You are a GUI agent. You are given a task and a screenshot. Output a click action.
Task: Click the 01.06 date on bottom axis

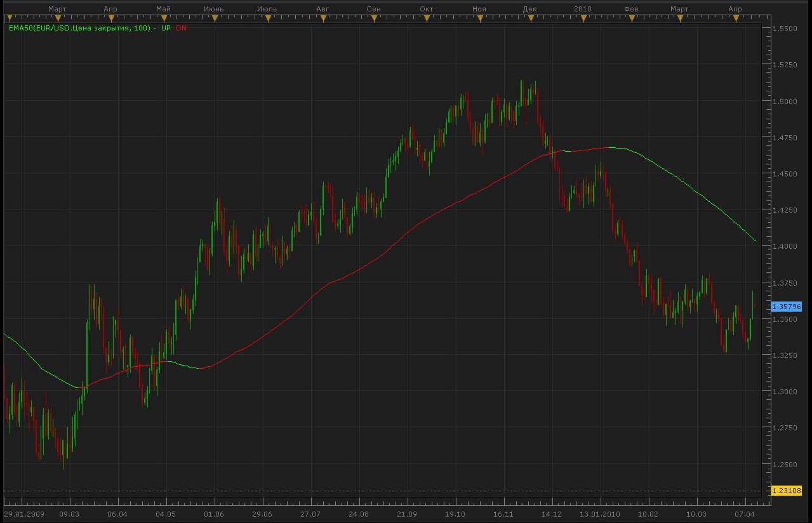click(213, 513)
